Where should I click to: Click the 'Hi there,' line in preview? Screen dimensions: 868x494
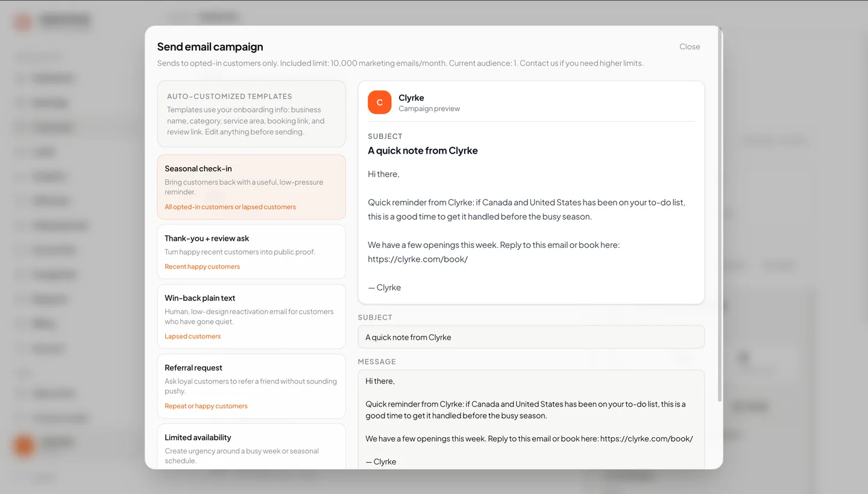pyautogui.click(x=383, y=174)
